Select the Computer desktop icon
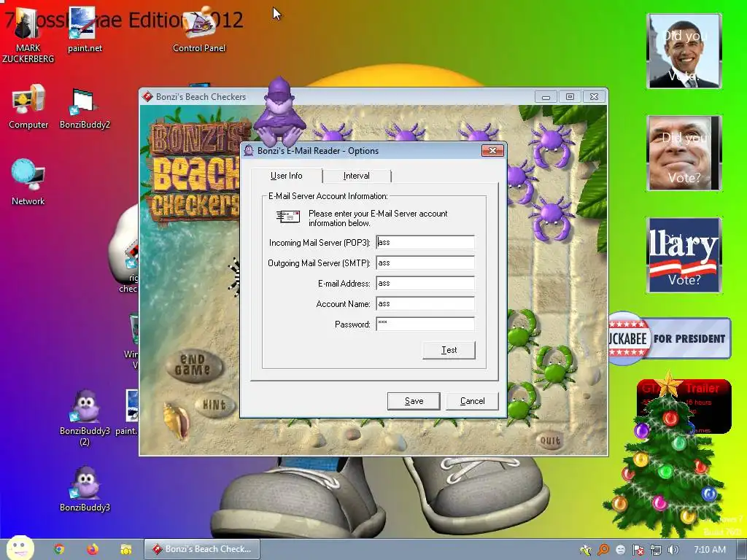This screenshot has width=747, height=560. point(28,107)
